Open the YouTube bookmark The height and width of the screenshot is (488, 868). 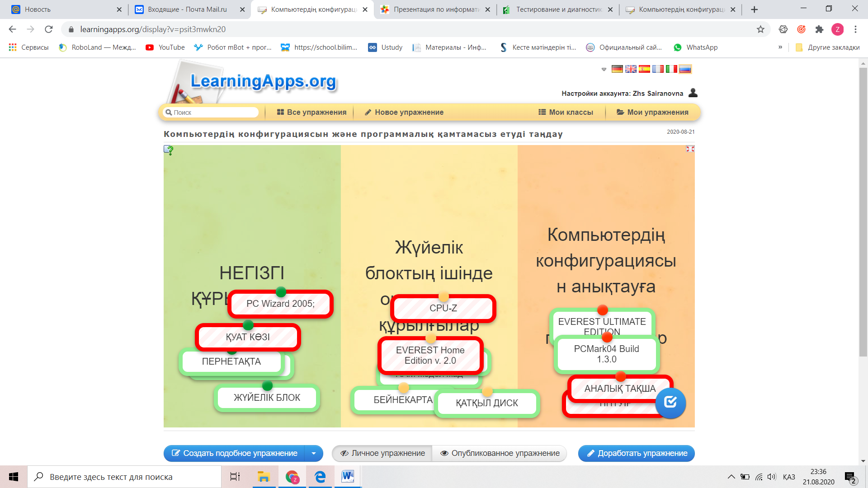[165, 47]
